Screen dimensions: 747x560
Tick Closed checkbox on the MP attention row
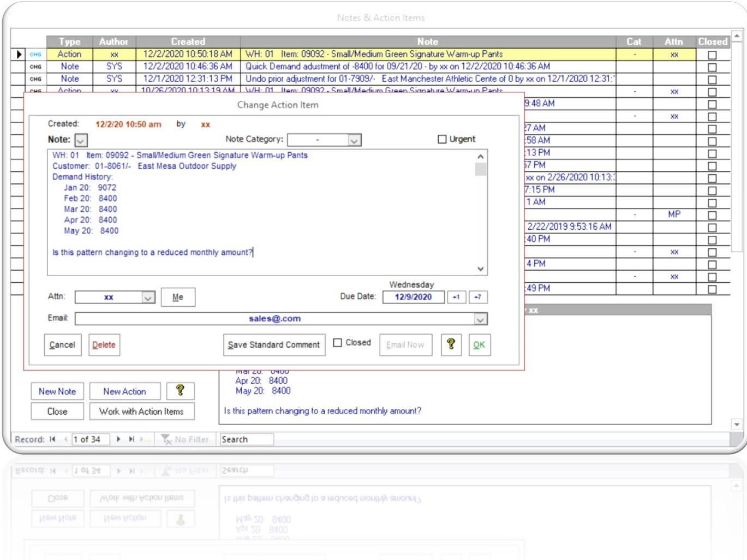click(712, 215)
